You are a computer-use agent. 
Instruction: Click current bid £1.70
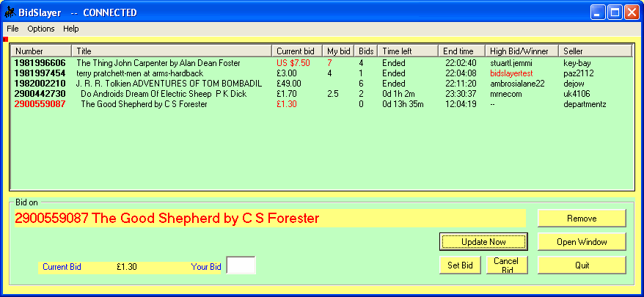287,94
